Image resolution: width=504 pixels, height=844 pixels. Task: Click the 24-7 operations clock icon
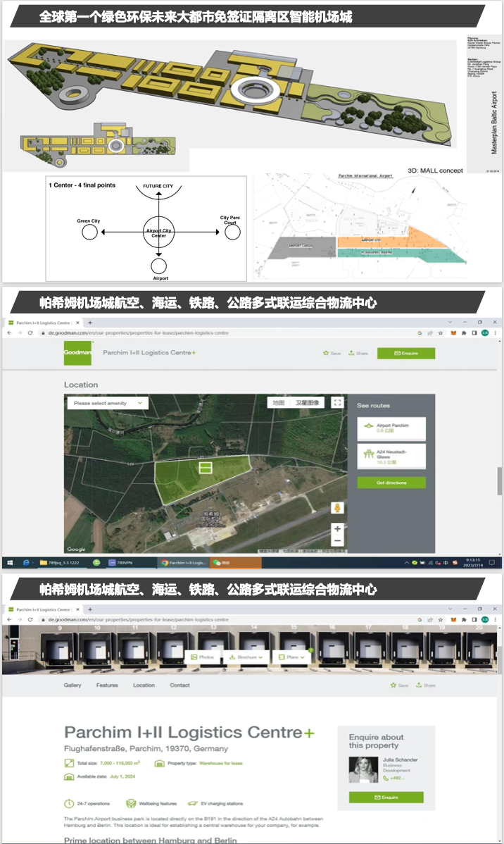point(69,804)
